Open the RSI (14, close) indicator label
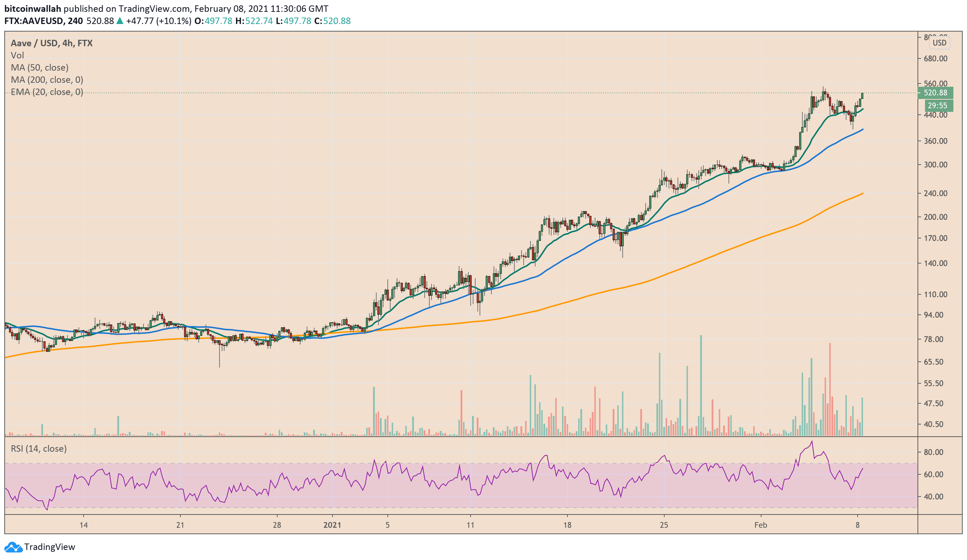Viewport: 967px width, 560px height. 38,449
